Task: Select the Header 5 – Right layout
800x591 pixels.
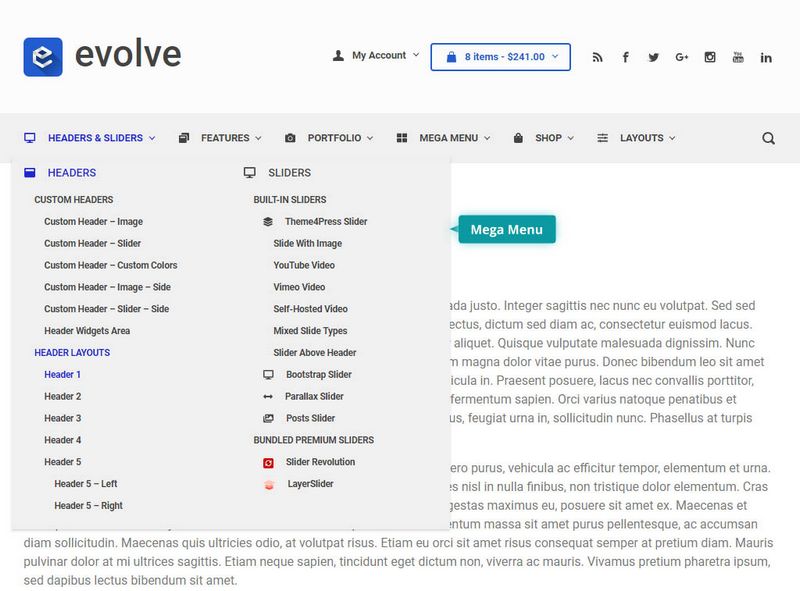Action: click(x=88, y=506)
